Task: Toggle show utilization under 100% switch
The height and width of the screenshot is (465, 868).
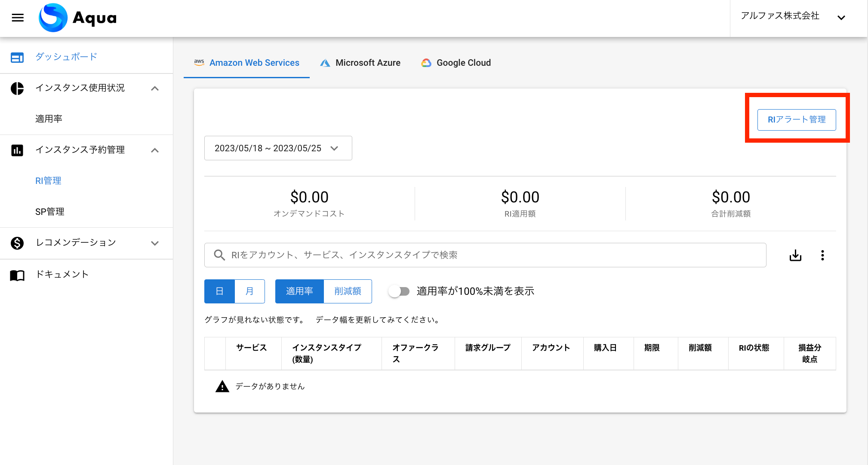Action: [399, 291]
